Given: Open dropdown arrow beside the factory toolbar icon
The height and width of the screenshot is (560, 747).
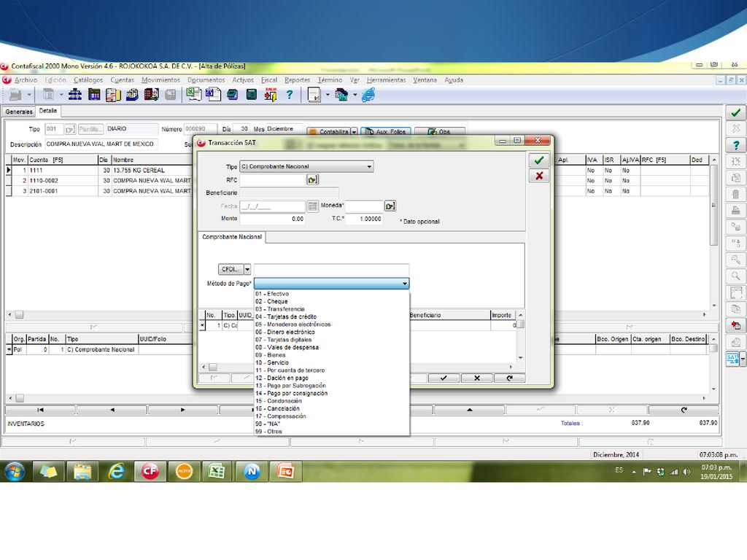Looking at the screenshot, I should [x=29, y=95].
